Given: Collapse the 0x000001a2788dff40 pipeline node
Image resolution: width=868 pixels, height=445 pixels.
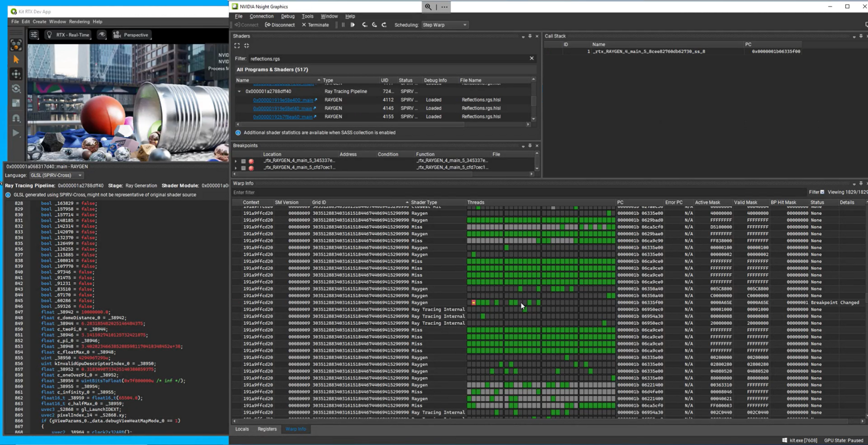Looking at the screenshot, I should click(x=239, y=91).
